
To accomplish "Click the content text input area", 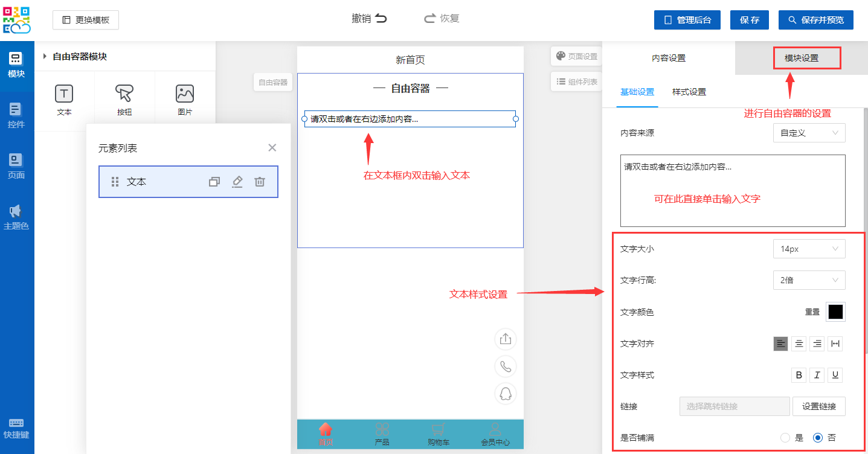I will 732,190.
